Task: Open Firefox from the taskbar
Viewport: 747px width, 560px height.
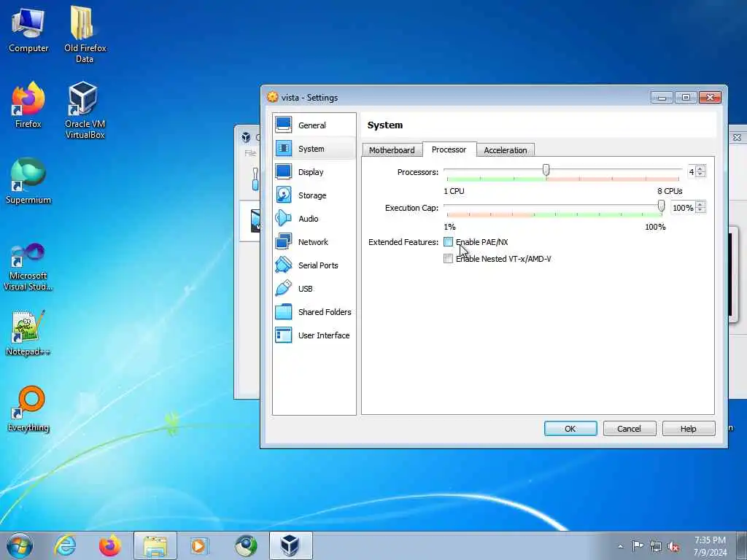Action: click(x=109, y=545)
